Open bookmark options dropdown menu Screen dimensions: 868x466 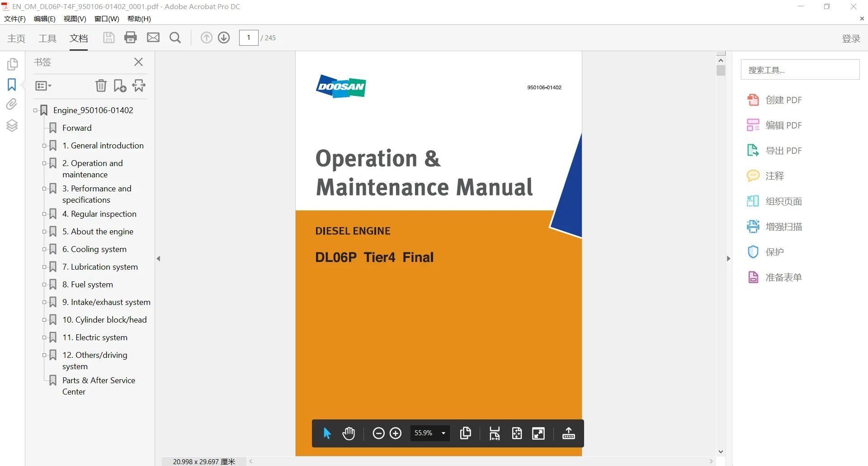[43, 86]
